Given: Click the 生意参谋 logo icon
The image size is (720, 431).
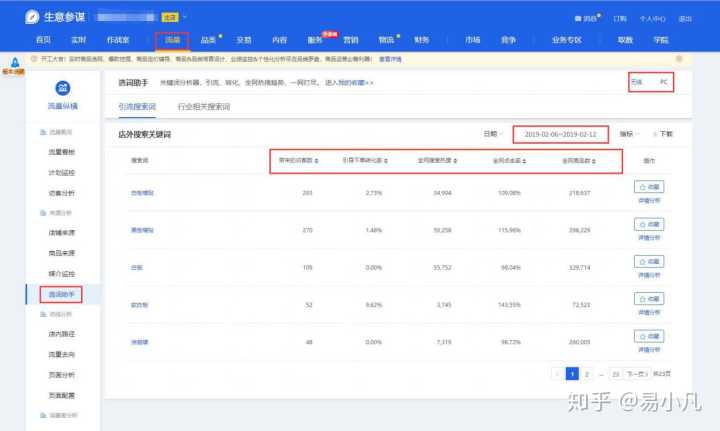Looking at the screenshot, I should coord(33,18).
